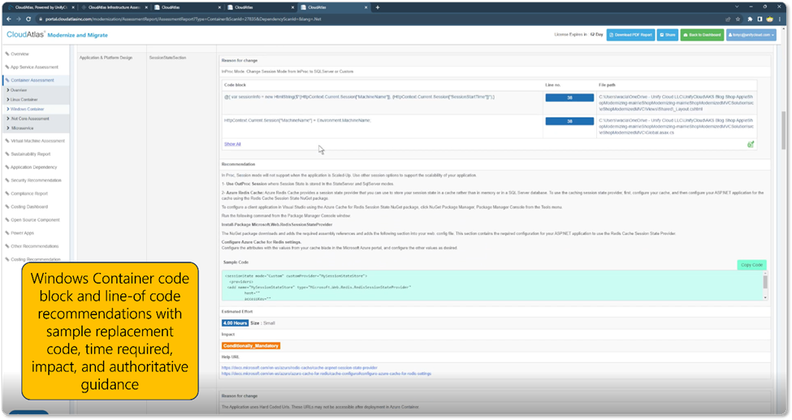792x420 pixels.
Task: Open the browser tab search chevron
Action: click(737, 7)
